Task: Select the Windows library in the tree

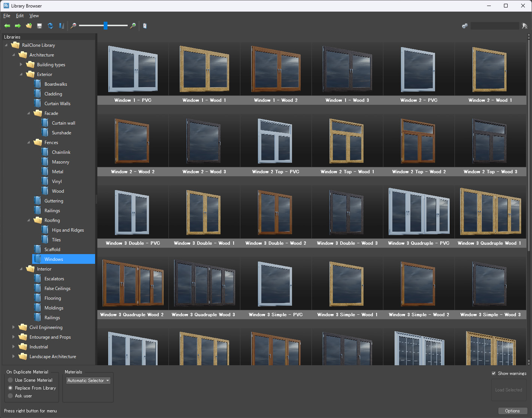Action: (64, 259)
